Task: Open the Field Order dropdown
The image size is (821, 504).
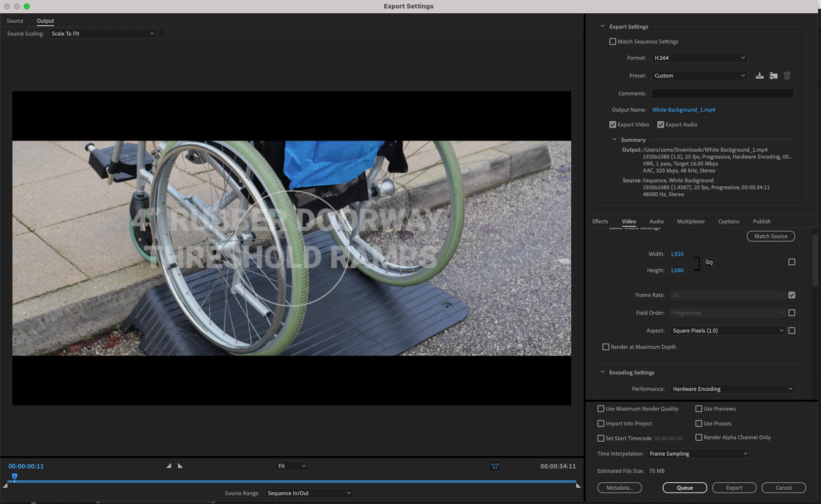Action: [728, 313]
